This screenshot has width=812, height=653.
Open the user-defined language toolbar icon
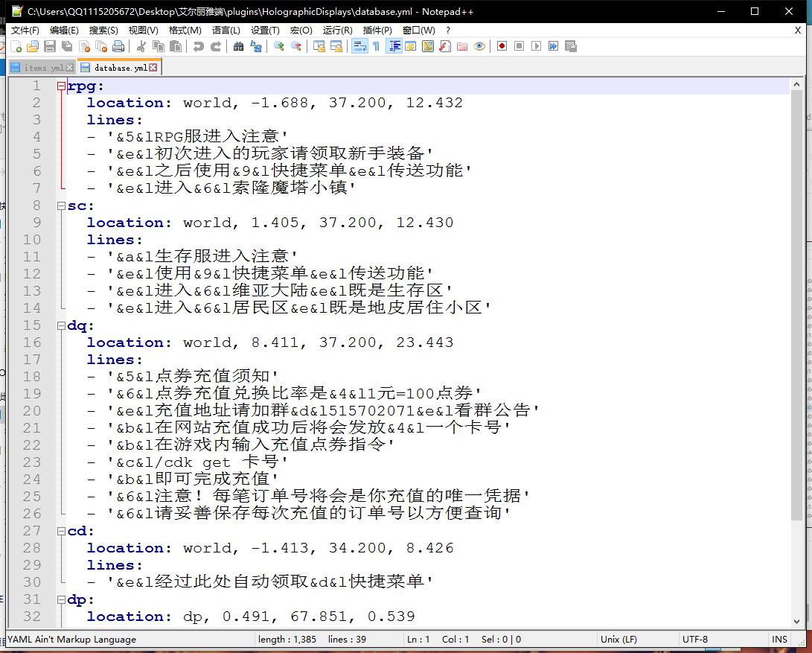pyautogui.click(x=411, y=47)
